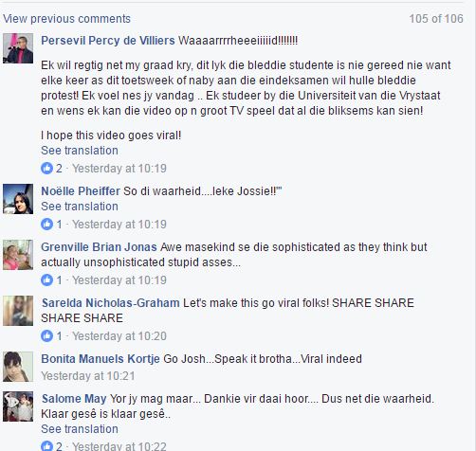The width and height of the screenshot is (476, 451).
Task: Open See translation under Persevil's comment
Action: pyautogui.click(x=80, y=151)
